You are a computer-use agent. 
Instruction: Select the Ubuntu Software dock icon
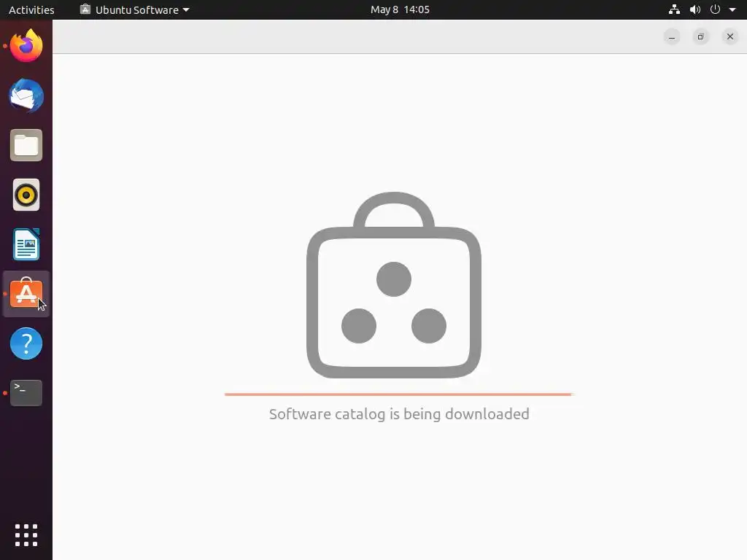pos(26,293)
